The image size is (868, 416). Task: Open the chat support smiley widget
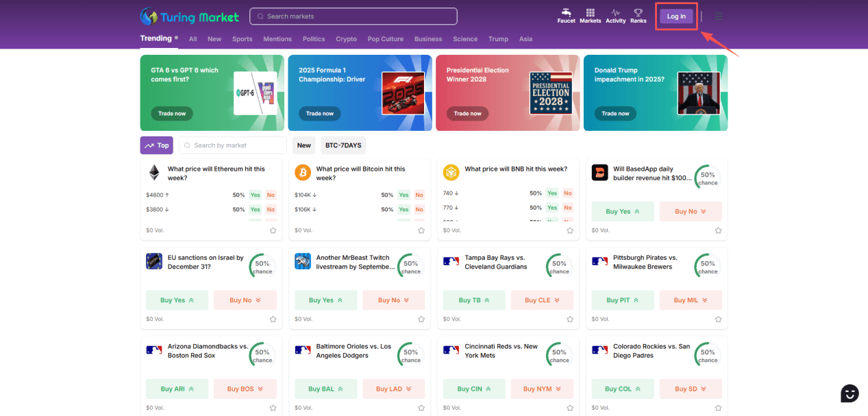pyautogui.click(x=850, y=393)
